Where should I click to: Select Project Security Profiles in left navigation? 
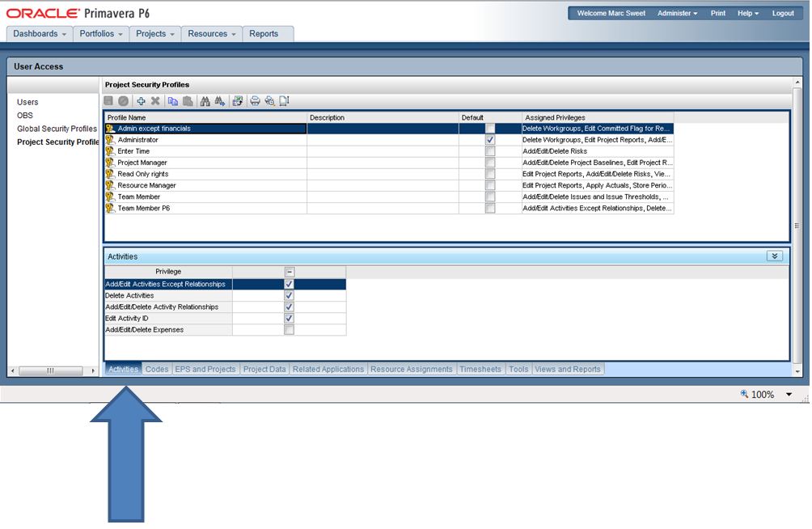tap(57, 142)
